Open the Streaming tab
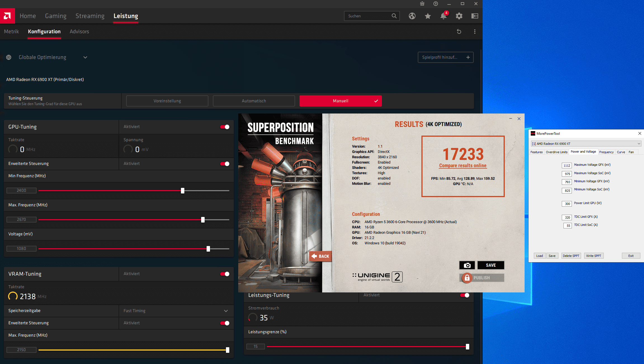 click(x=90, y=16)
